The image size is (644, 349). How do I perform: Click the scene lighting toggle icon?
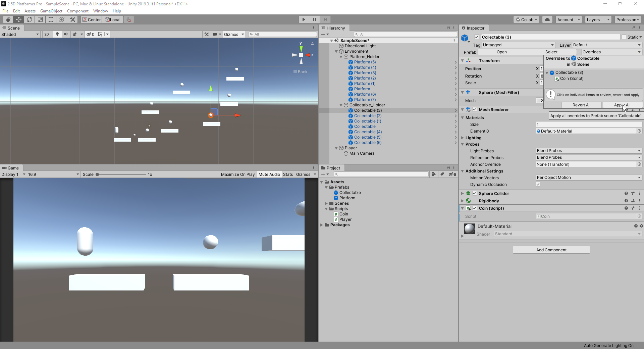point(57,34)
